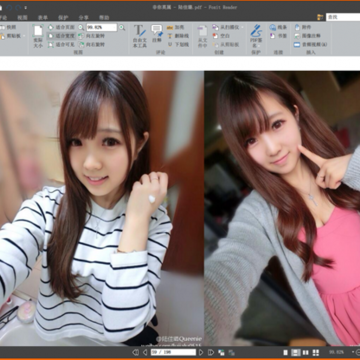
Task: Go to first page in status bar
Action: point(135,352)
